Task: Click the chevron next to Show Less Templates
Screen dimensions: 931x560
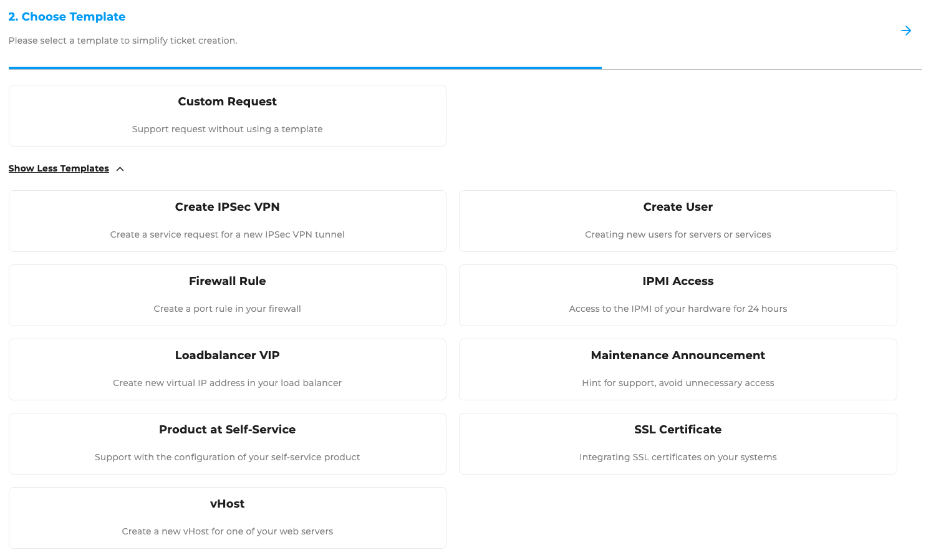Action: 120,168
